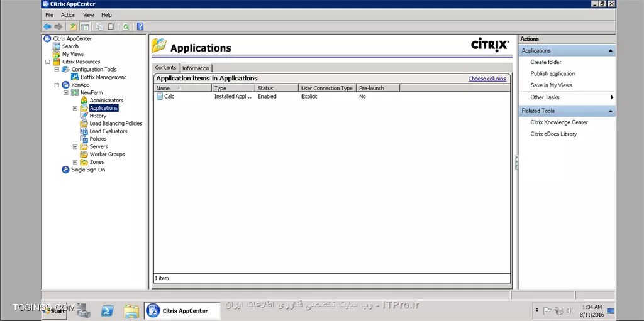This screenshot has height=321, width=644.
Task: Open Server Manager from the taskbar
Action: click(x=84, y=311)
